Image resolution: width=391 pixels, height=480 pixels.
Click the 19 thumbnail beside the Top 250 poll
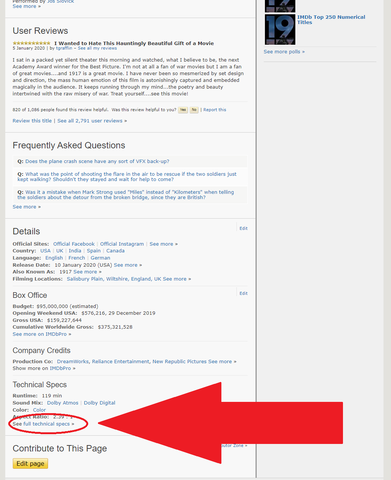pyautogui.click(x=280, y=29)
